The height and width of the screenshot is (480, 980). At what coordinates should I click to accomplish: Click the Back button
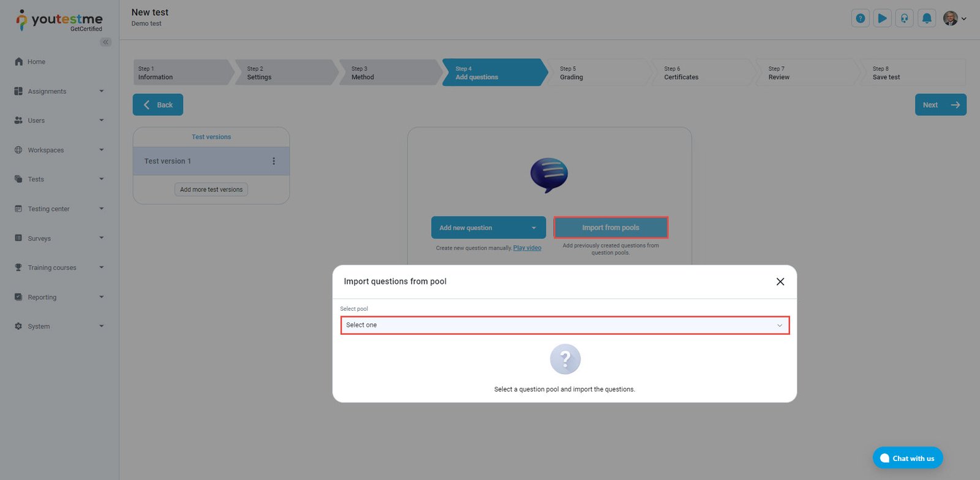click(158, 105)
